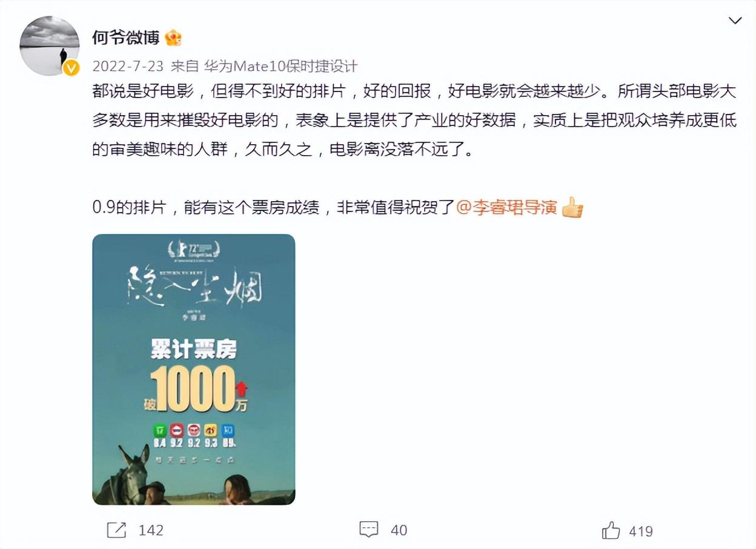
Task: Click the crown membership badge icon
Action: pos(173,38)
